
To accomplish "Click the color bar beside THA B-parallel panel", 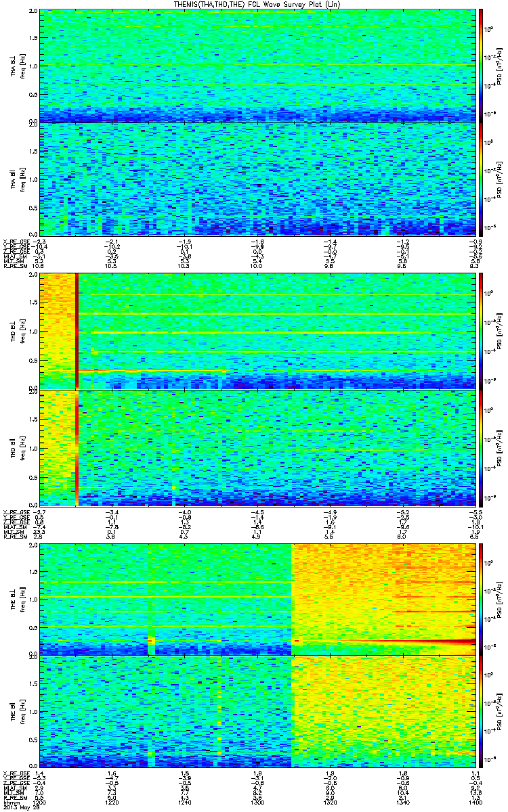I will coord(481,180).
